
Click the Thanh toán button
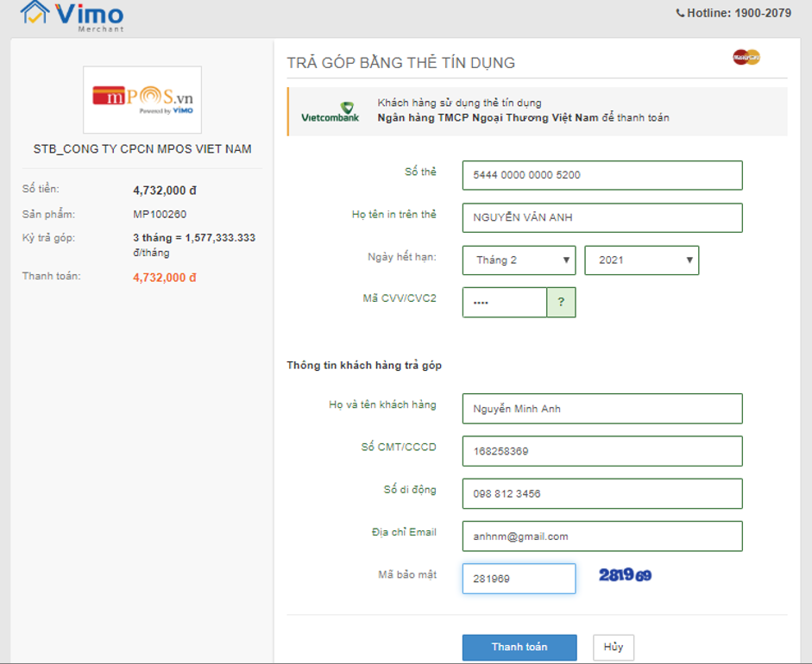coord(519,648)
